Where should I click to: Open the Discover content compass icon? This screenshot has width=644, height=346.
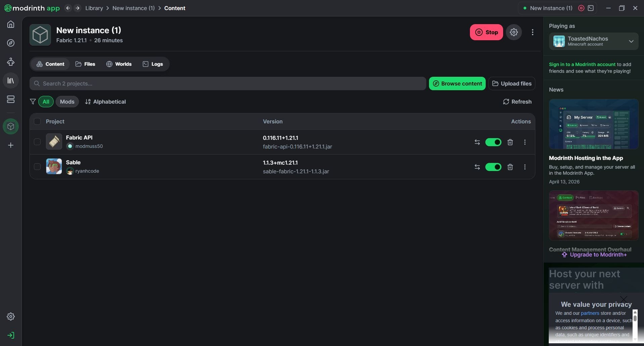[x=11, y=43]
